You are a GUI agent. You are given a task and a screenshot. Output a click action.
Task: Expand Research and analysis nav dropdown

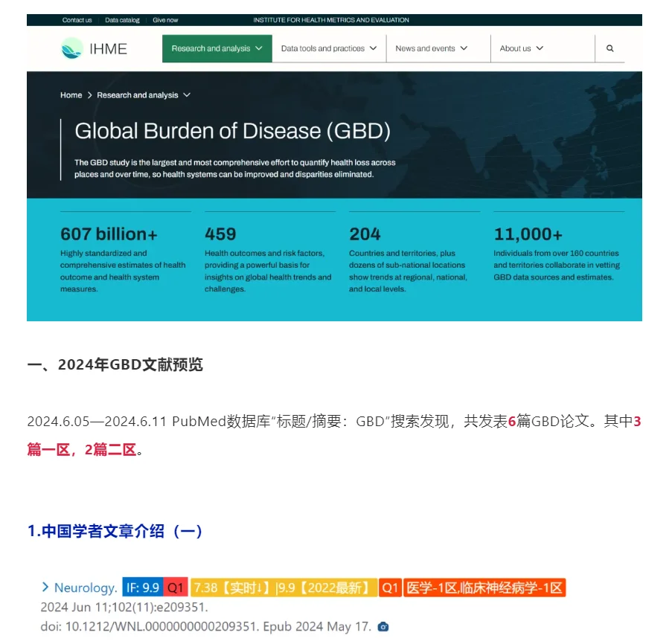[x=217, y=48]
